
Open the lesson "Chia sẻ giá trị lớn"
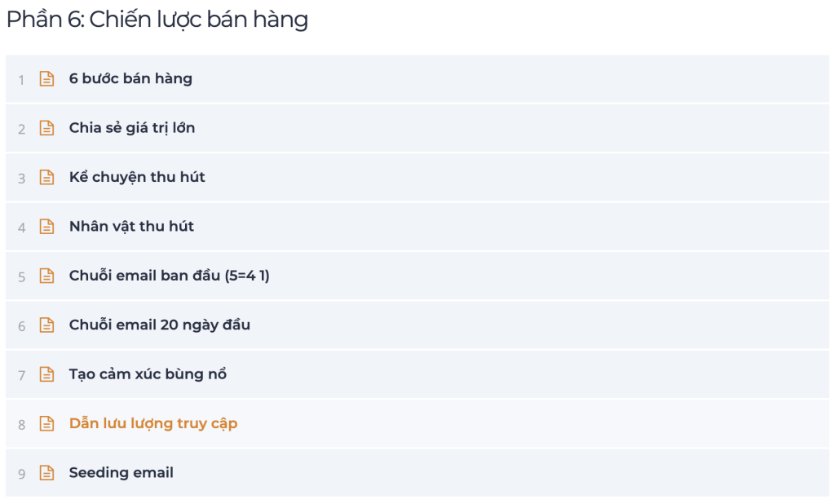point(132,128)
